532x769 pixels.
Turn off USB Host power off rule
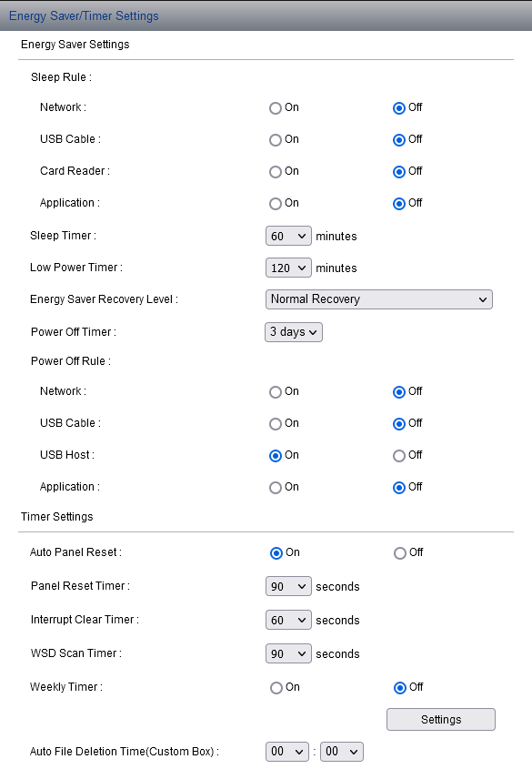point(397,455)
